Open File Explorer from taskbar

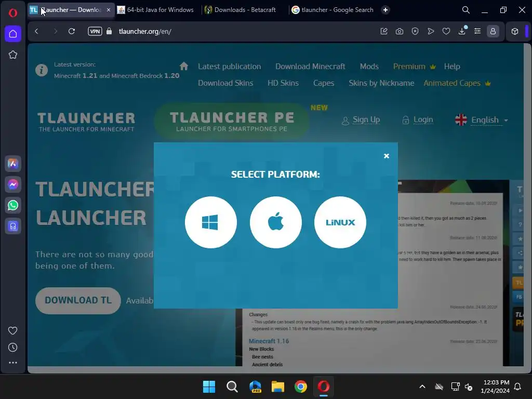coord(278,387)
